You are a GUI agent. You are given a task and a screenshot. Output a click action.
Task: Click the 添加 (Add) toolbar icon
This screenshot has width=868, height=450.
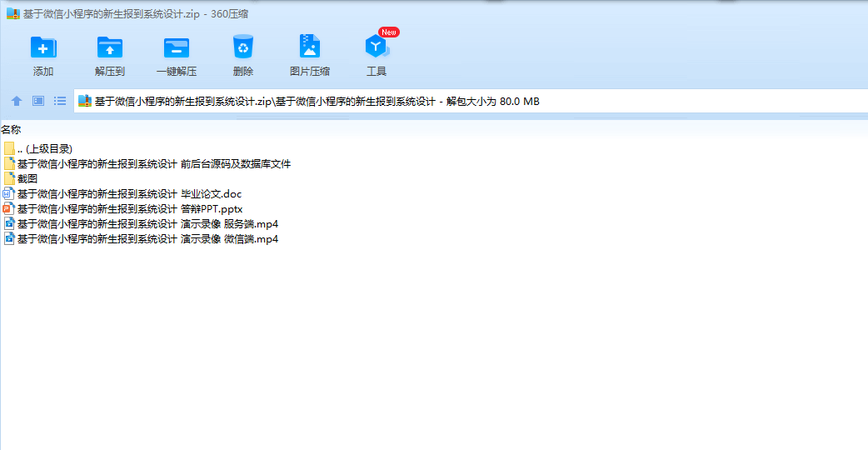tap(43, 47)
